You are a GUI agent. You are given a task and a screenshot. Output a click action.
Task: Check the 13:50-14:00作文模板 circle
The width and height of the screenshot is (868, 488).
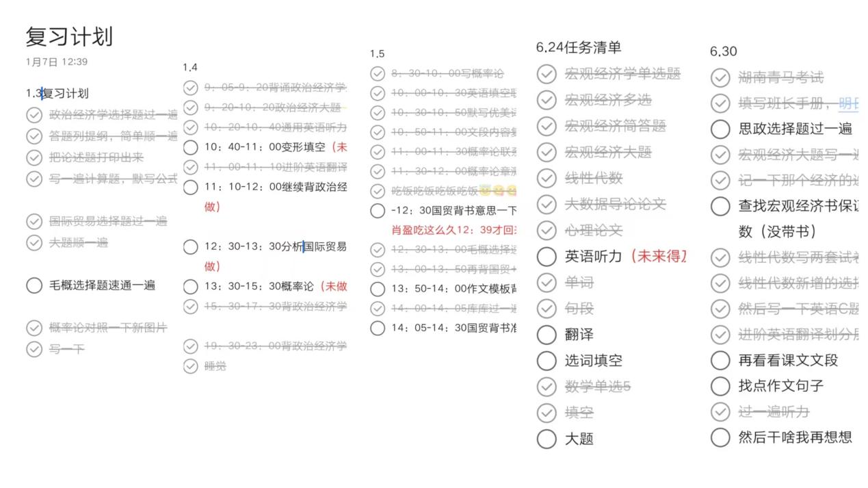[378, 289]
